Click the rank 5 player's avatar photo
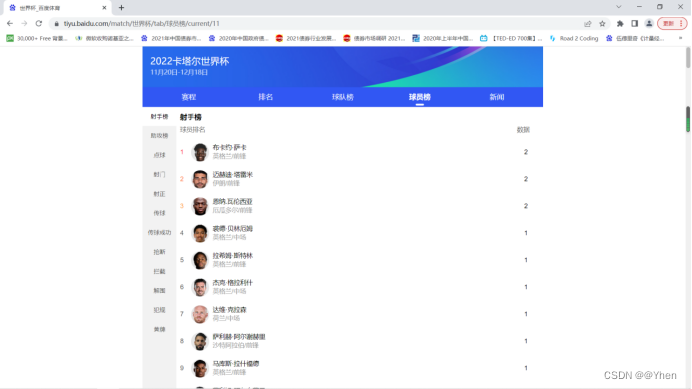 pos(200,260)
